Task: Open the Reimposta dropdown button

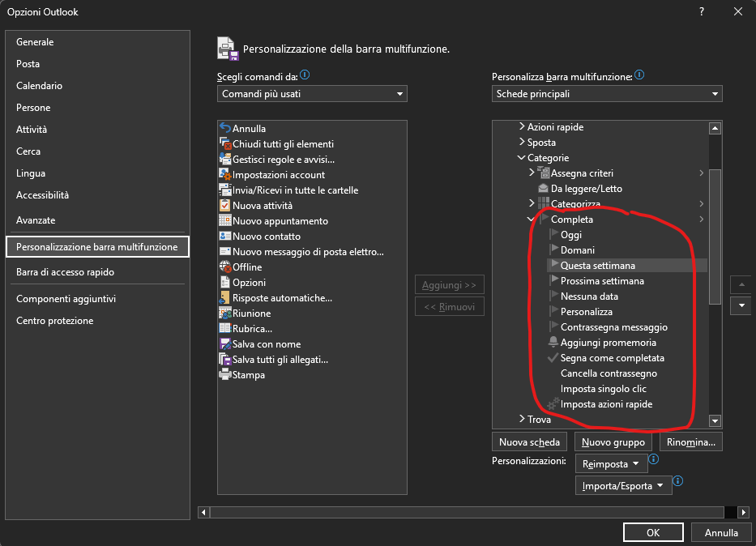Action: 611,464
